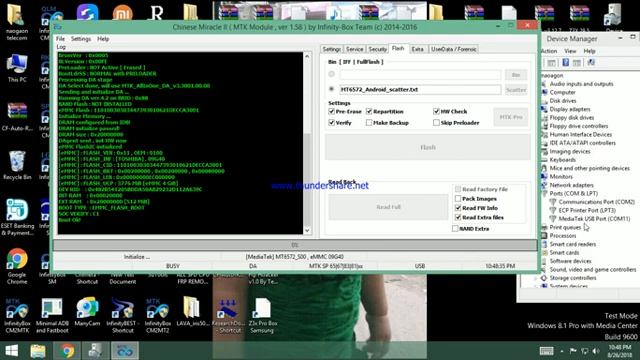This screenshot has width=640, height=360.
Task: Open This PC desktop icon
Action: pos(17,68)
